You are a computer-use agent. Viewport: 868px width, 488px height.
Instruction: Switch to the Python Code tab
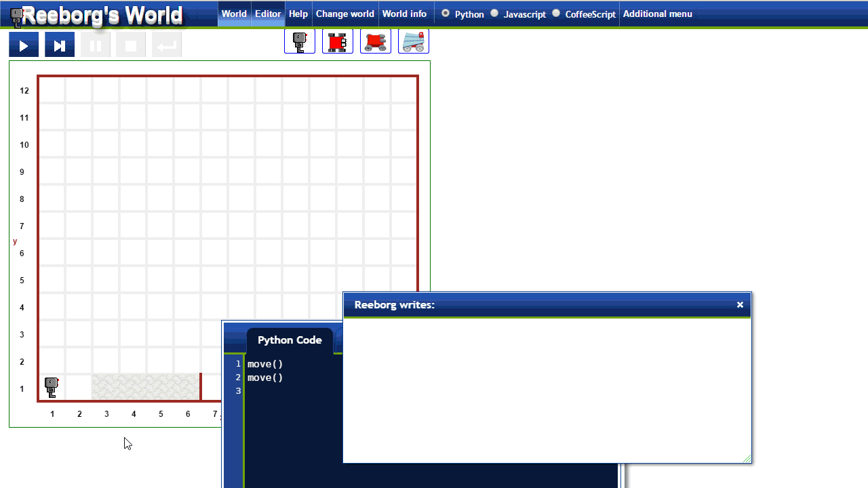[290, 340]
